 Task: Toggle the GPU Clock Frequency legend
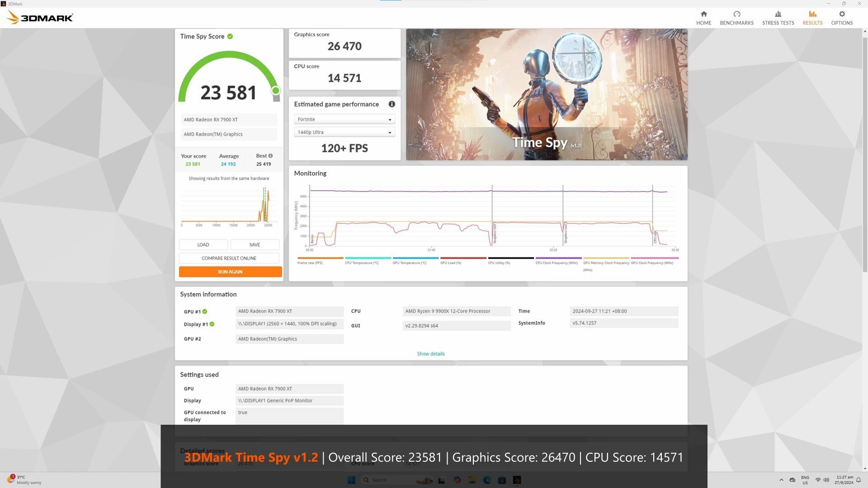(654, 261)
